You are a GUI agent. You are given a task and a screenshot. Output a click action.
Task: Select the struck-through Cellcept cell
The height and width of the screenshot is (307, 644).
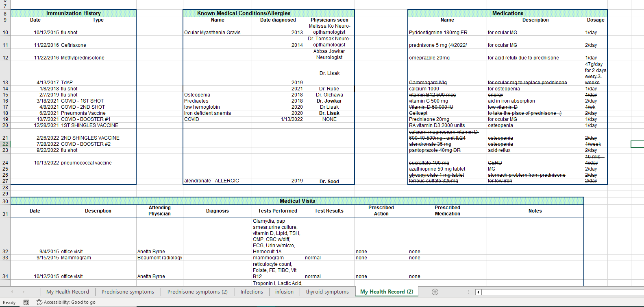click(447, 113)
